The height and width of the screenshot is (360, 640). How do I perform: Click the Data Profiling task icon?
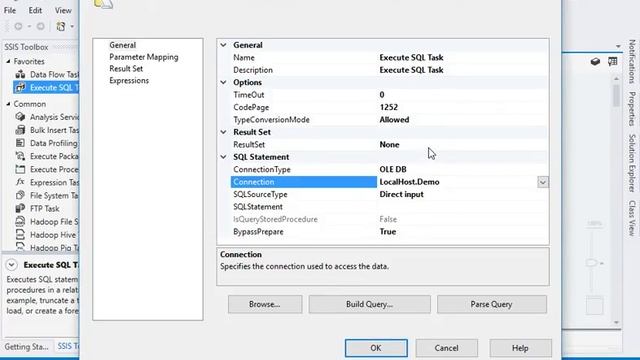20,143
